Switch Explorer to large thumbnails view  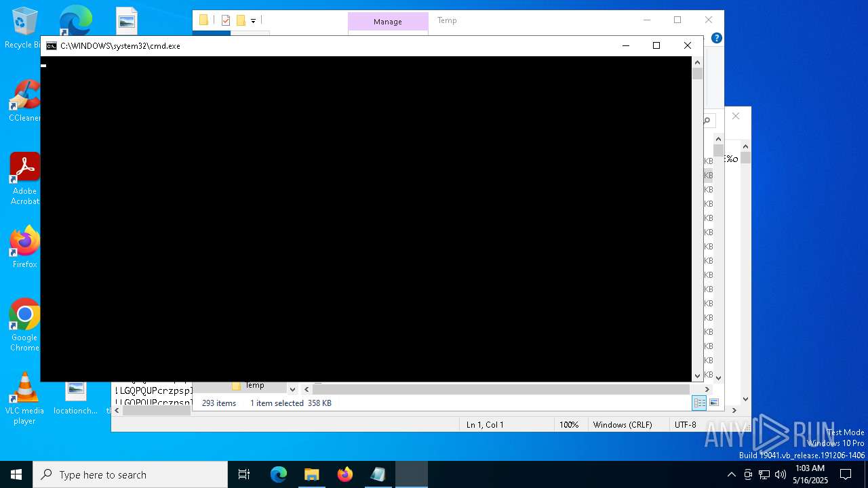point(713,403)
